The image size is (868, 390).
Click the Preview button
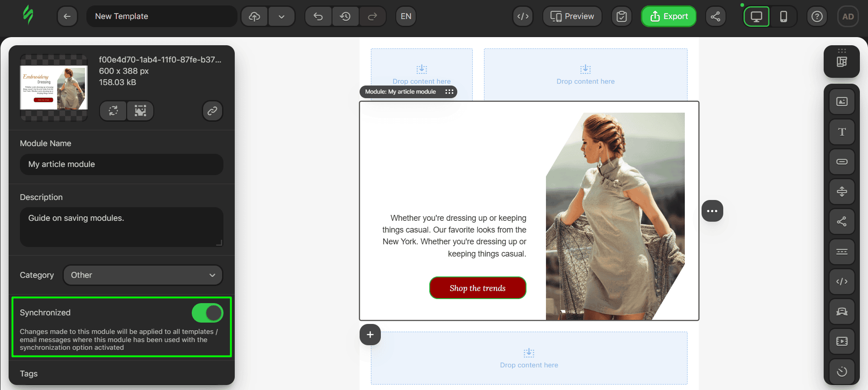coord(572,17)
